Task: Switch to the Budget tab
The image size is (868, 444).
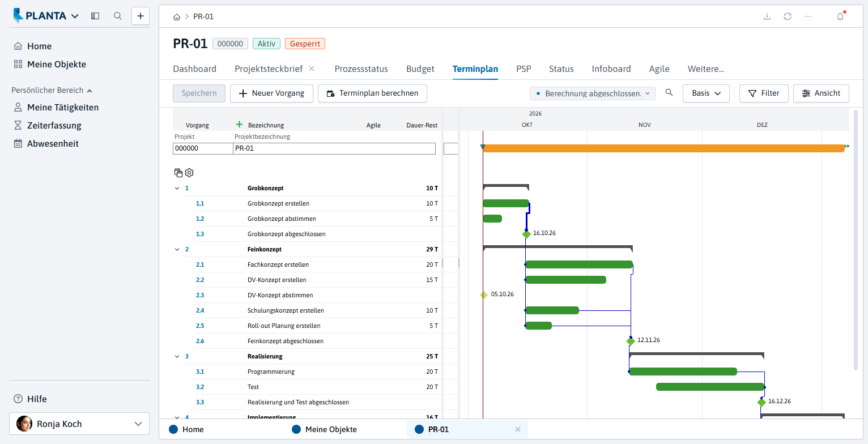Action: [420, 69]
